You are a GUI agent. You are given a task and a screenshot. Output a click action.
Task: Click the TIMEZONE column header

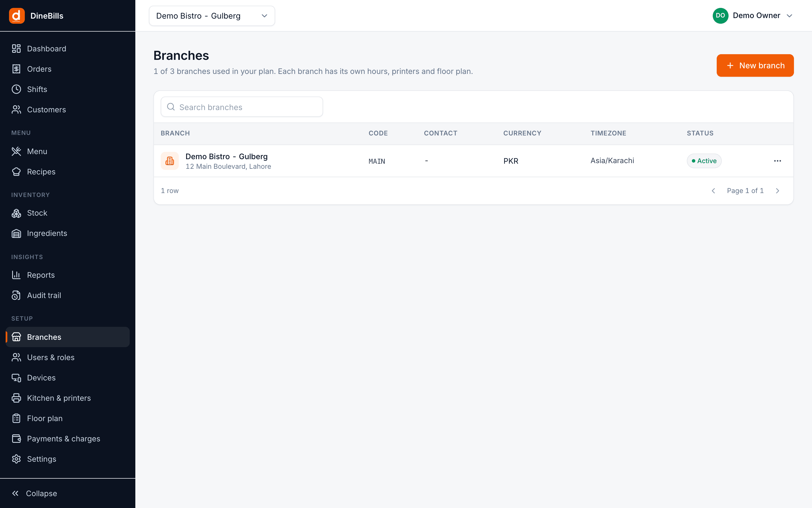pyautogui.click(x=608, y=133)
